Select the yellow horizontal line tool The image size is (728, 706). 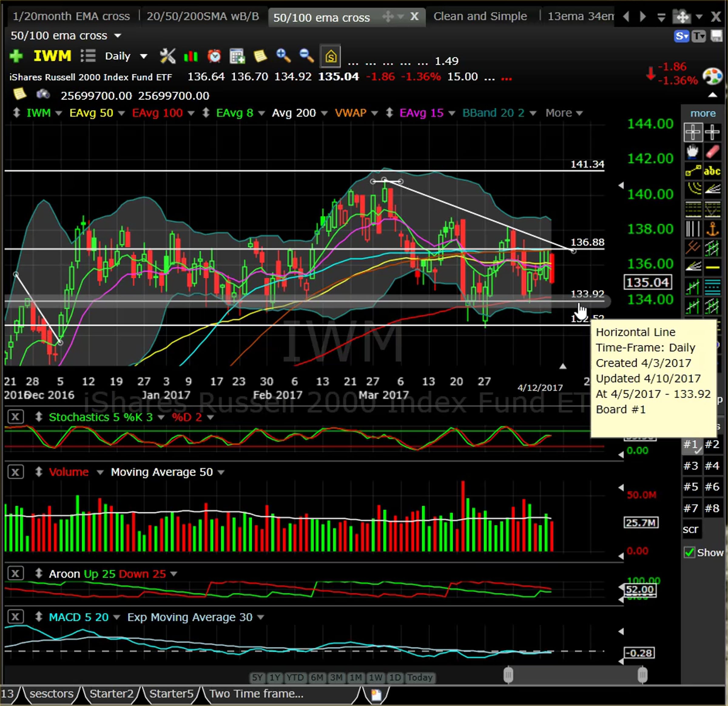pos(713,267)
